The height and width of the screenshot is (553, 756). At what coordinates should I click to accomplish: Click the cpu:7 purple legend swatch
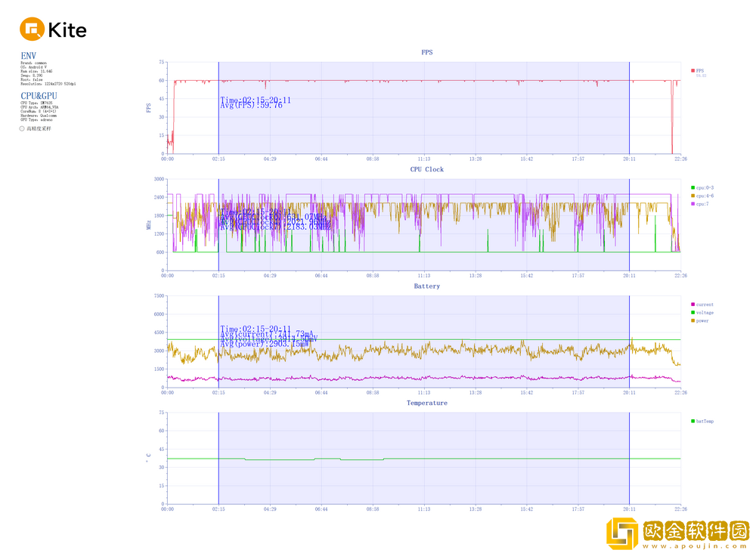tap(692, 204)
